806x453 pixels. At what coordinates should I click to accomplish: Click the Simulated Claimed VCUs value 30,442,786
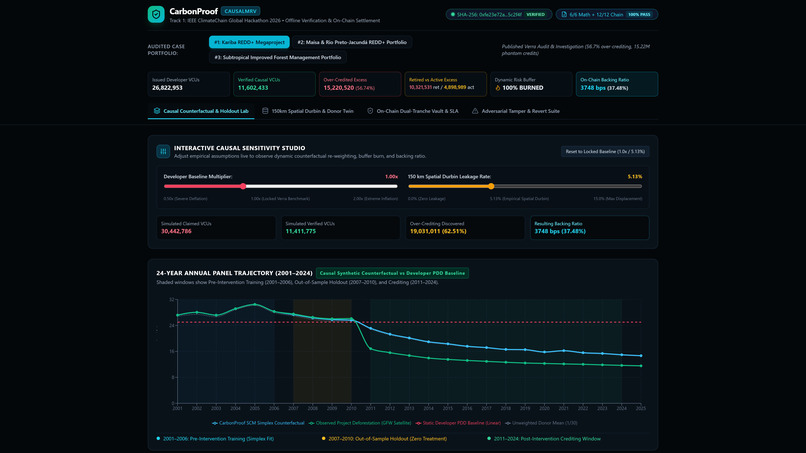[176, 231]
